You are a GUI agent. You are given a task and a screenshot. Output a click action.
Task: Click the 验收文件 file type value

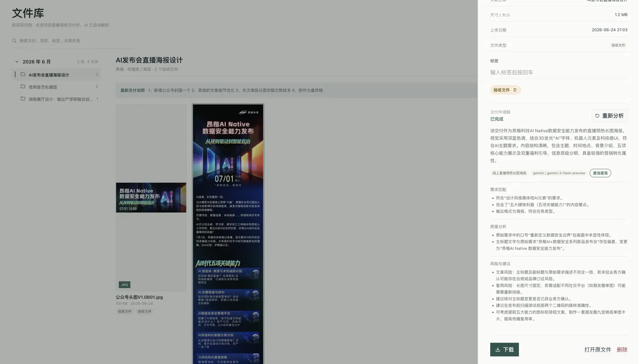618,45
